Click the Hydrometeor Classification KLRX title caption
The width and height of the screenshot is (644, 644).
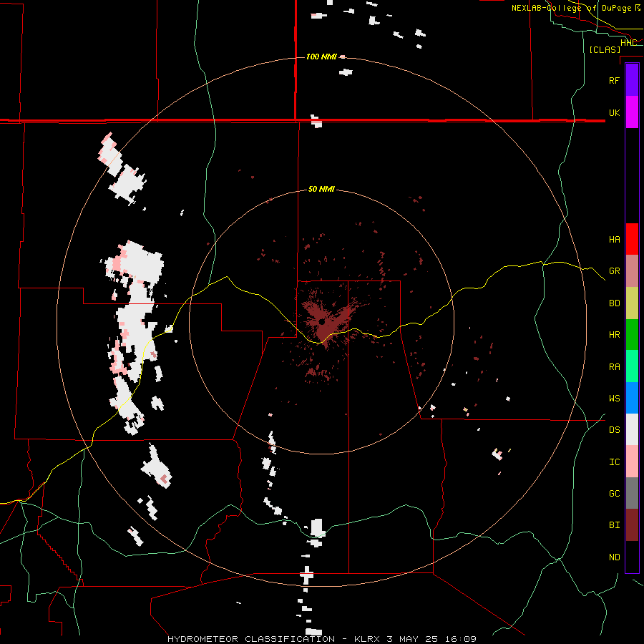[321, 639]
